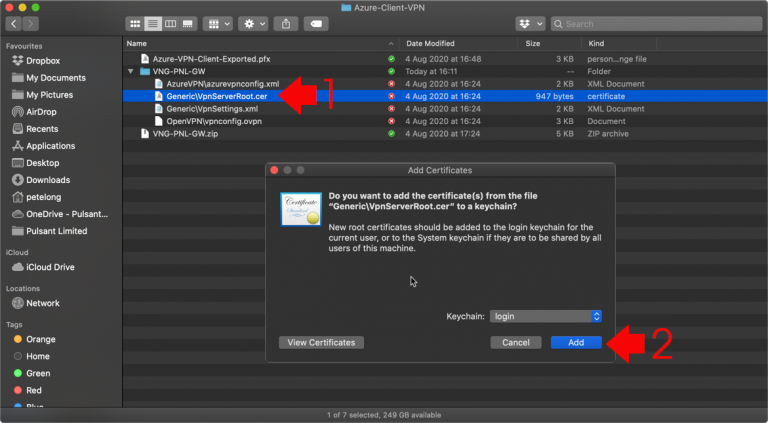Switch to column view
Viewport: 768px width, 423px height.
(170, 24)
